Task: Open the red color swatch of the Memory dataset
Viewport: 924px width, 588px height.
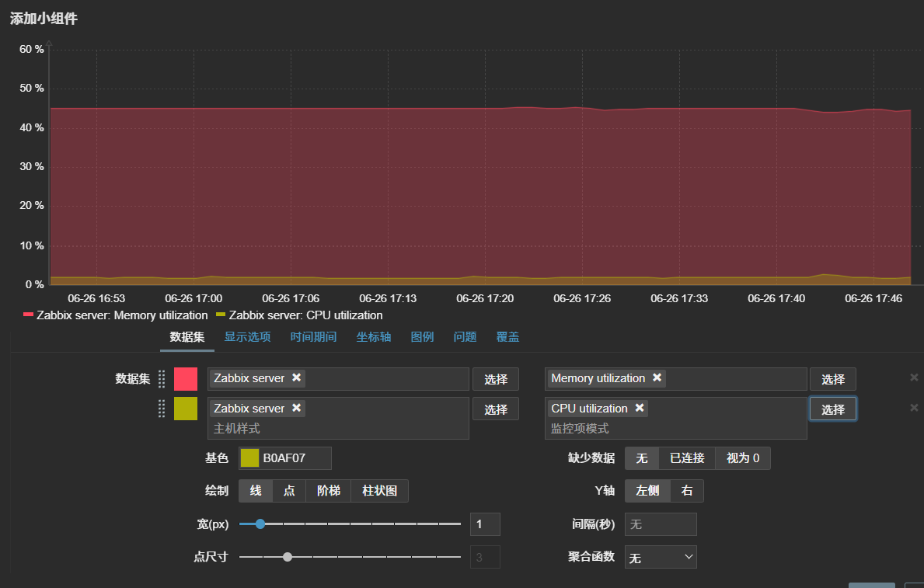Action: pyautogui.click(x=187, y=378)
